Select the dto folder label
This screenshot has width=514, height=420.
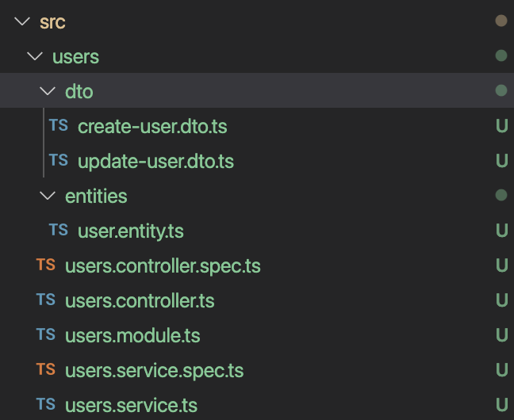pyautogui.click(x=79, y=91)
